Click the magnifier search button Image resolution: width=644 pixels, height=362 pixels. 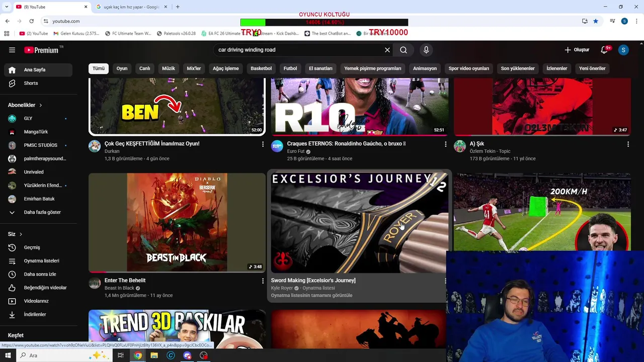[x=404, y=50]
